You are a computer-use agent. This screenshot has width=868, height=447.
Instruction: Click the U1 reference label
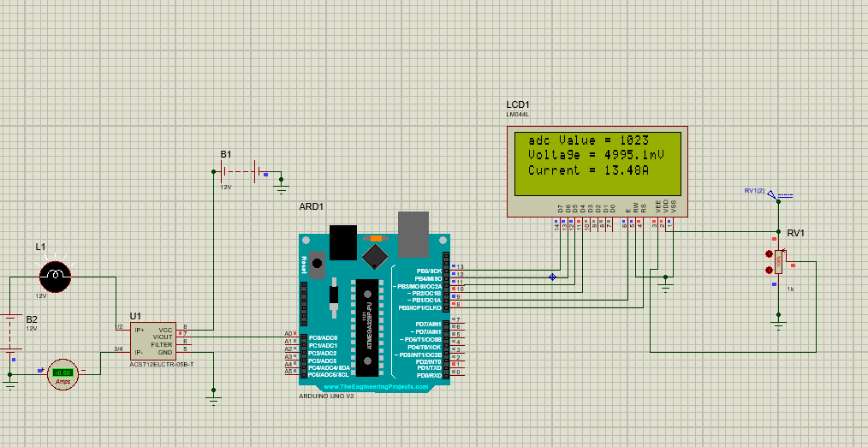pos(135,316)
